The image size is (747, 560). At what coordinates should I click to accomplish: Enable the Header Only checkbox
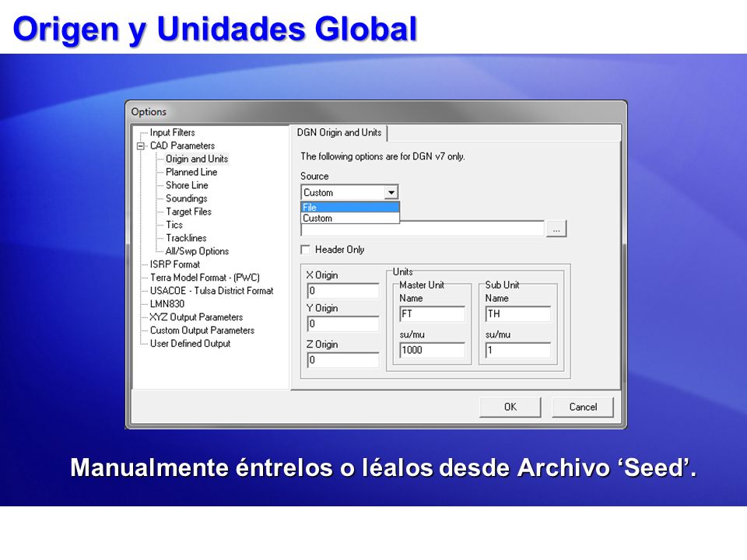pos(305,250)
